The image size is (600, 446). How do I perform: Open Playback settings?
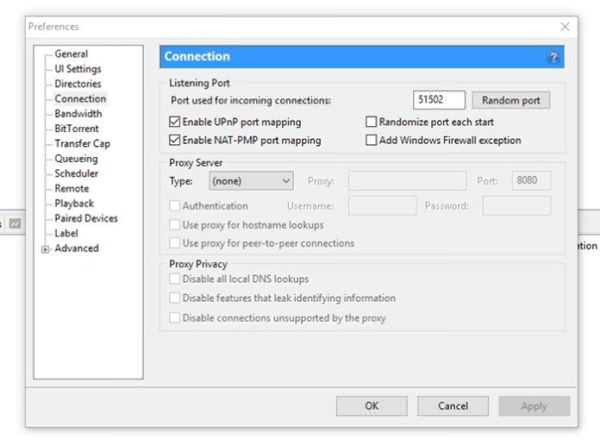point(74,203)
